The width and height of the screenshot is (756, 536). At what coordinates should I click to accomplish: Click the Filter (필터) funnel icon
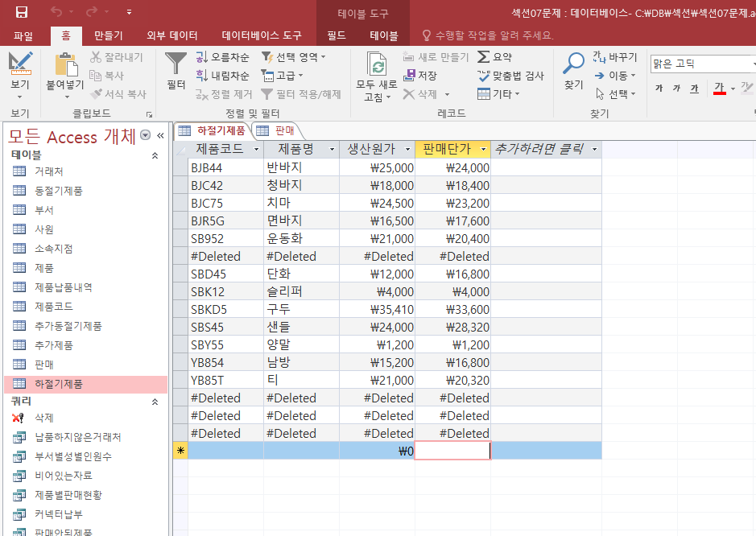click(x=176, y=64)
